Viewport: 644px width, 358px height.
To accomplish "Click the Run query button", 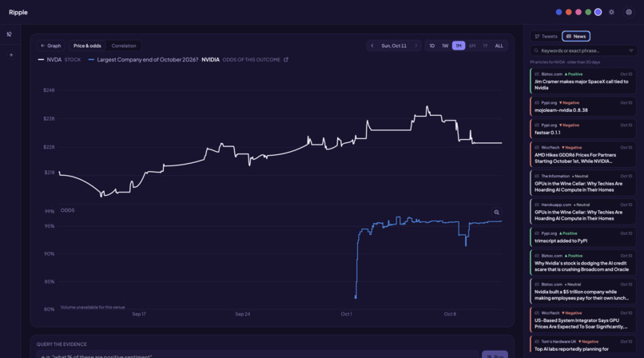I will click(x=495, y=355).
